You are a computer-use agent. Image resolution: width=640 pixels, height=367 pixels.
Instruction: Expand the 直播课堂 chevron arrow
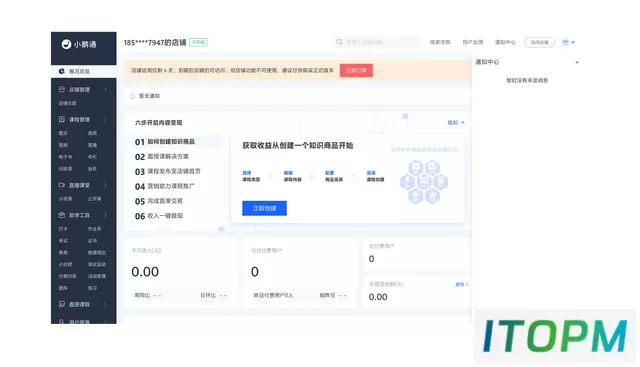pos(105,185)
